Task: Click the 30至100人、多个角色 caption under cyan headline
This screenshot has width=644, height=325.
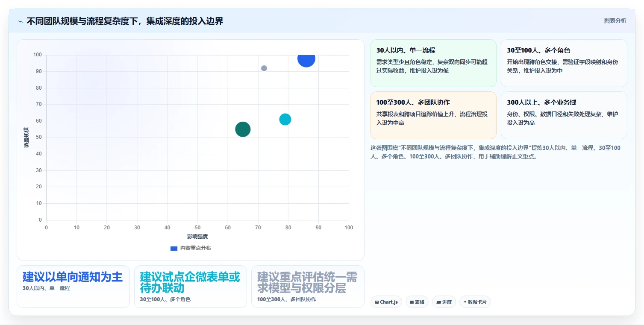Action: [x=165, y=299]
